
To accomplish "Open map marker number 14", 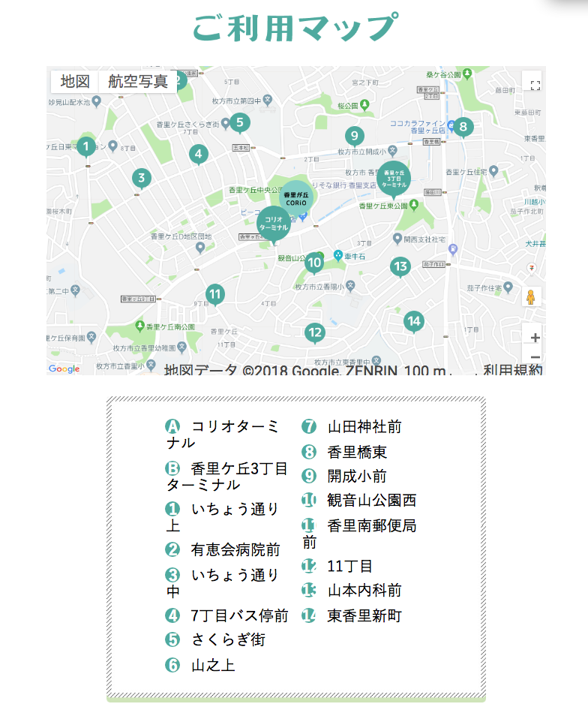I will 413,321.
